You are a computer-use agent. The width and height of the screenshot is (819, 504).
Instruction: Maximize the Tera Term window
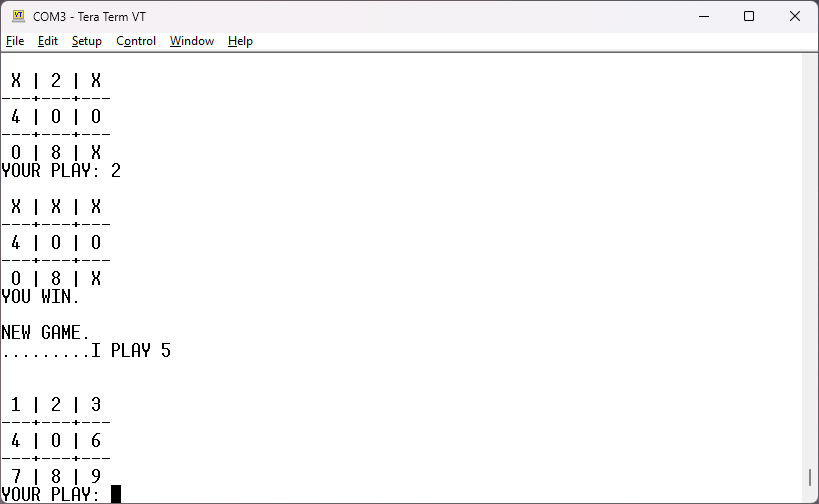(749, 16)
